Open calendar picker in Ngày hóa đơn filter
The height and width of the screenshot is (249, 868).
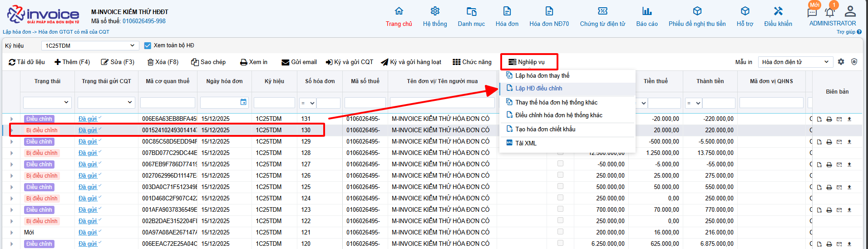[x=243, y=103]
